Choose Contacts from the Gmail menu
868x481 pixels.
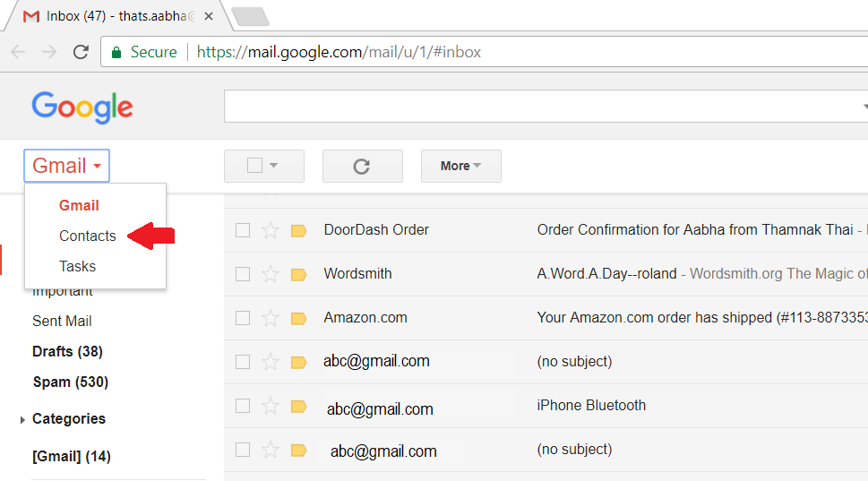click(x=88, y=236)
